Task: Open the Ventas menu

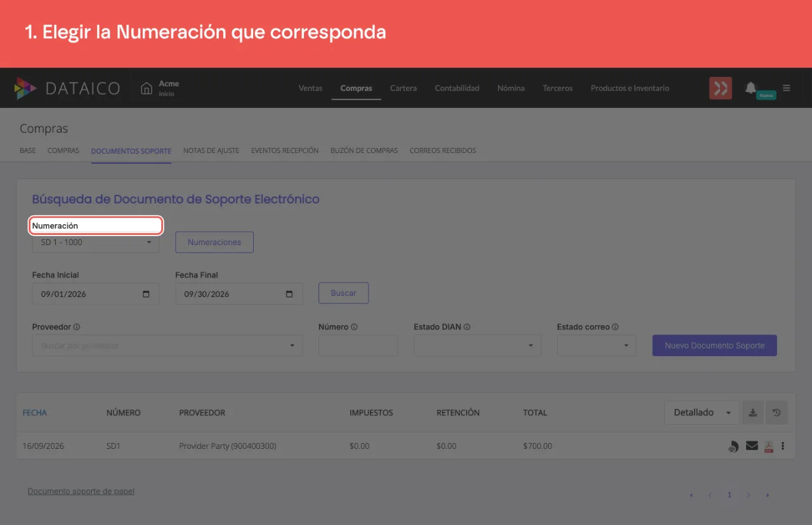Action: [x=311, y=88]
